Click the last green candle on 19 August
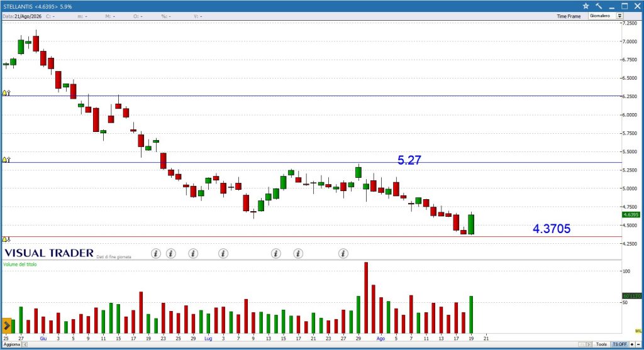 click(x=471, y=224)
